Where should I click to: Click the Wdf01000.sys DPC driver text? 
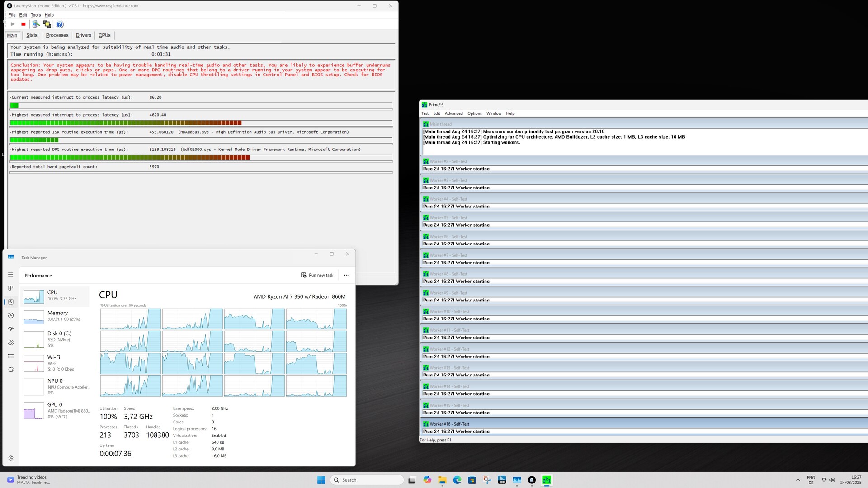270,150
